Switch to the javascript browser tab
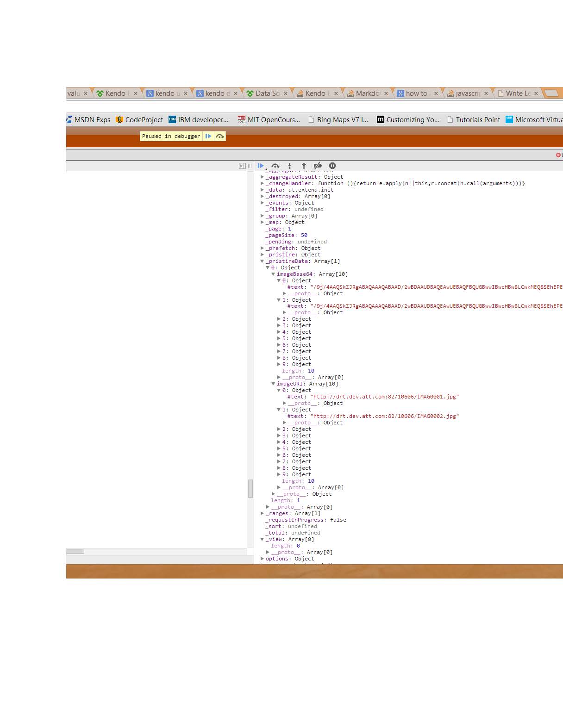Viewport: 563px width, 728px height. [x=467, y=93]
